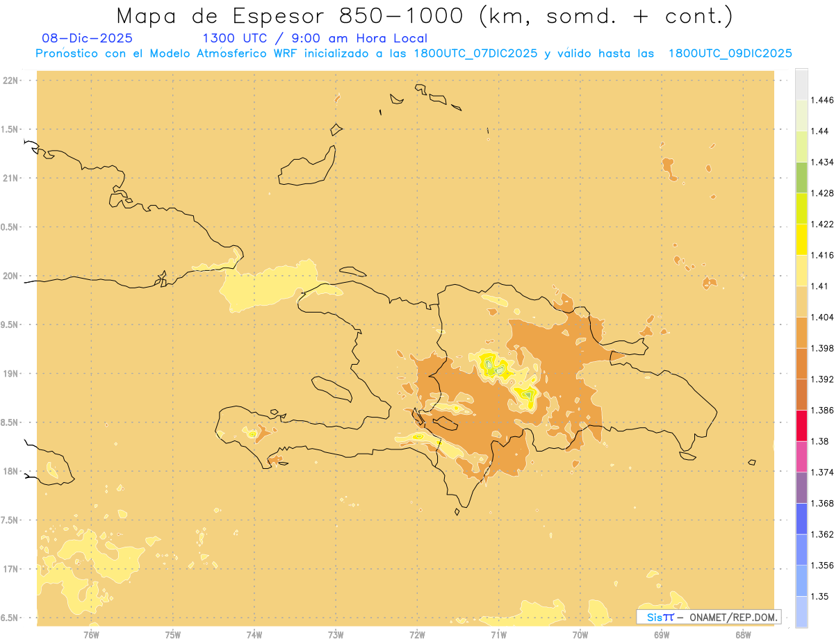
Task: Click the legend value "1.374"
Action: point(823,472)
